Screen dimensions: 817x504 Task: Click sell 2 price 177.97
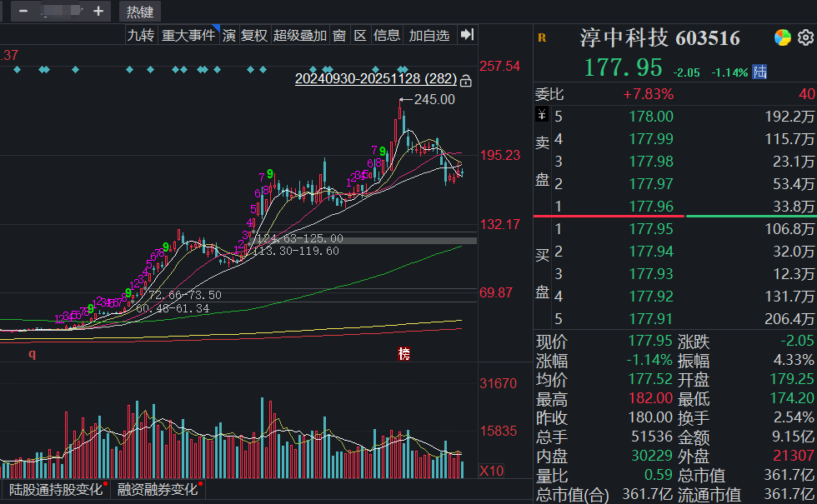[x=651, y=184]
